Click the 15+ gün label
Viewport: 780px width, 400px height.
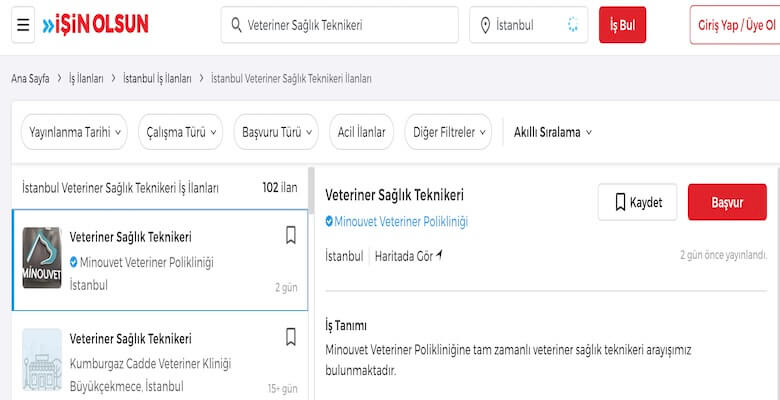283,389
